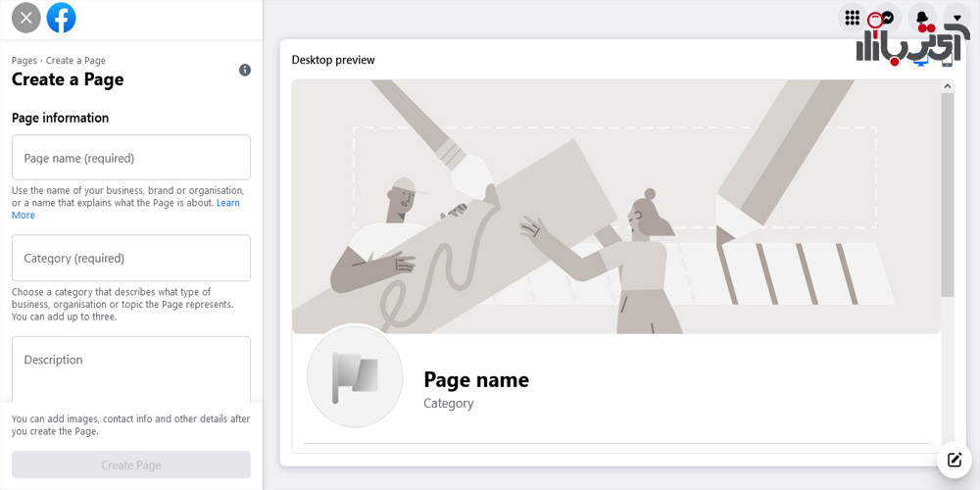Click the disabled Create Page button
The height and width of the screenshot is (490, 980).
click(131, 465)
